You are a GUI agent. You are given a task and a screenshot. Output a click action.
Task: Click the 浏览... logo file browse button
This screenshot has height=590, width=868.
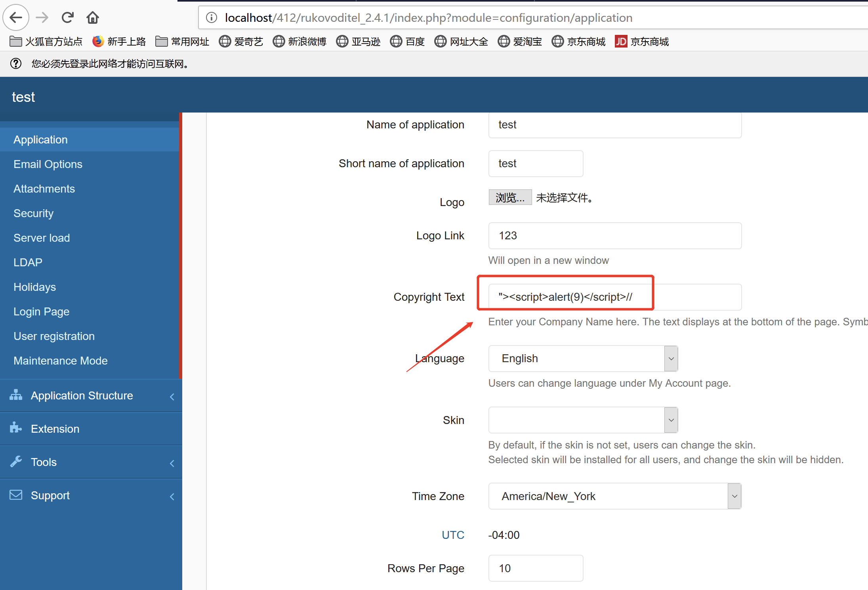[510, 197]
